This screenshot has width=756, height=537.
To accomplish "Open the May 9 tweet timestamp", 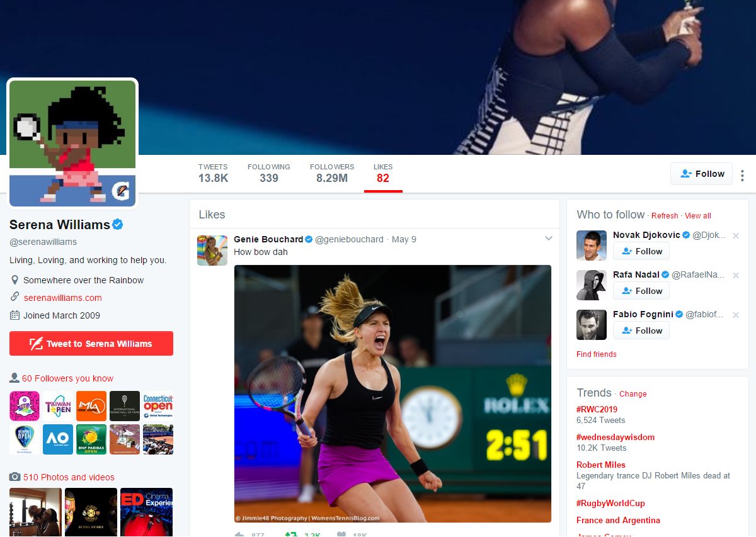I will [x=404, y=239].
